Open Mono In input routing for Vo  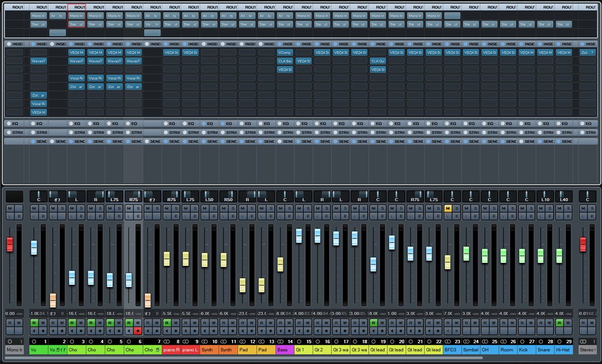(x=38, y=16)
